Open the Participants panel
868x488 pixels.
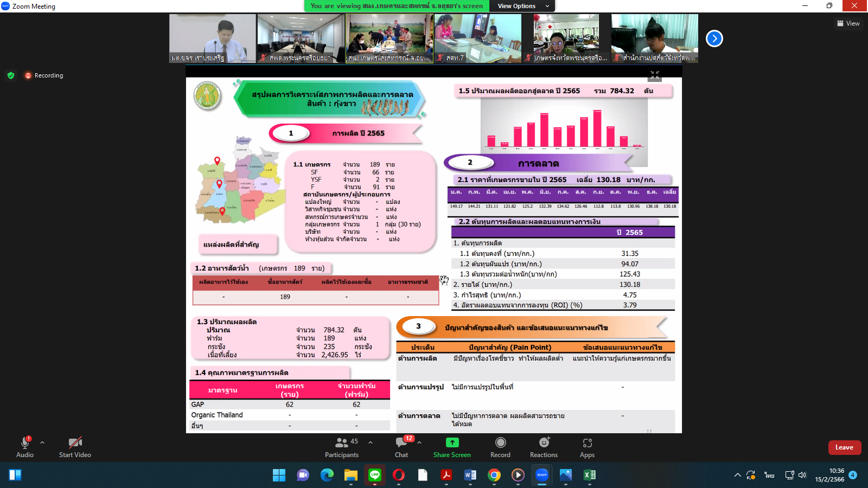(342, 447)
